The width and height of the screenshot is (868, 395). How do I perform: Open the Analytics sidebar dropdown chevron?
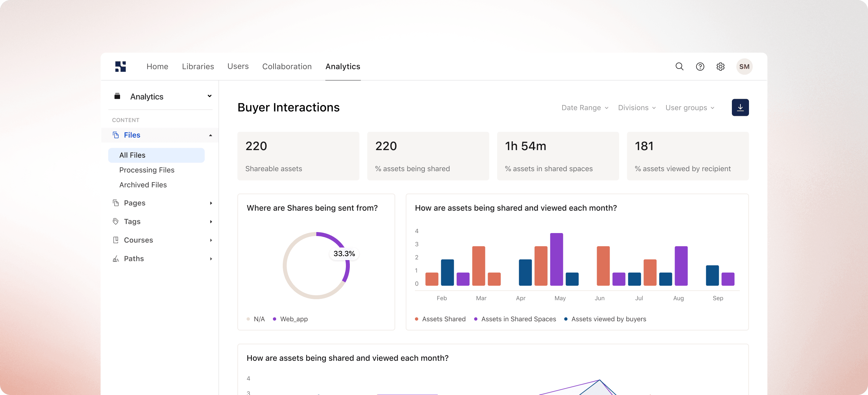coord(209,96)
